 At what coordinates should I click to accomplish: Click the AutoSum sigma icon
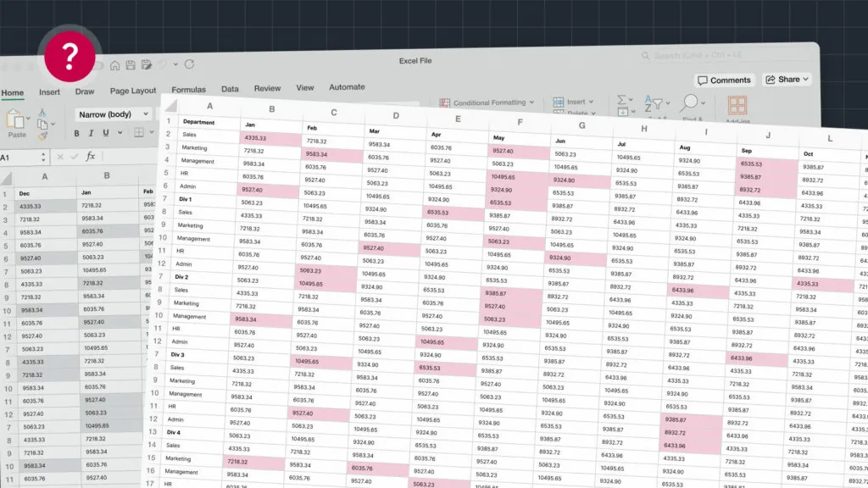coord(621,100)
